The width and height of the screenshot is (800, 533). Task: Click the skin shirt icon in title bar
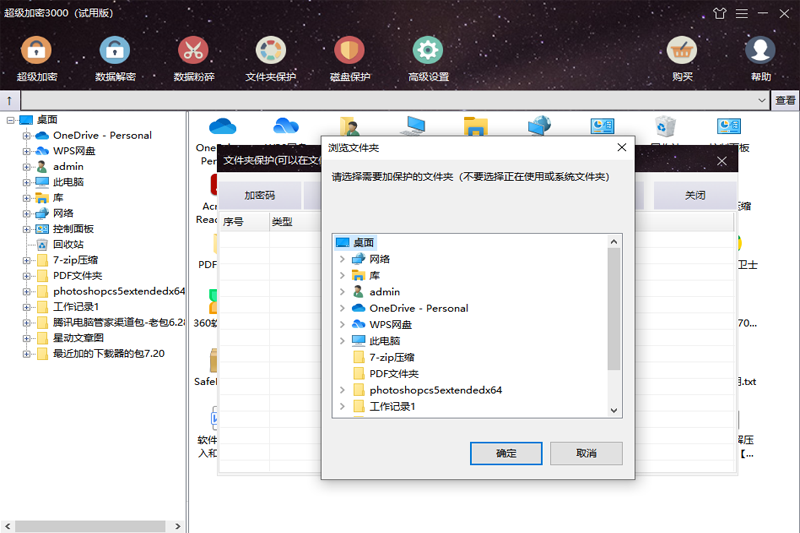719,13
